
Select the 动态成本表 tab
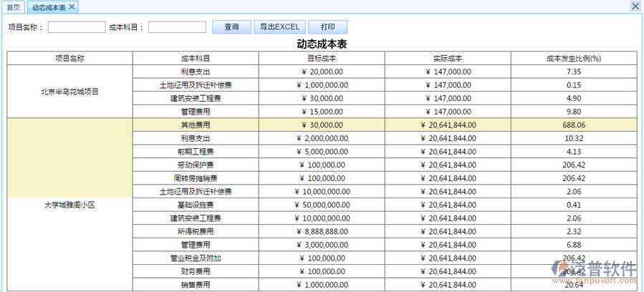[x=49, y=6]
